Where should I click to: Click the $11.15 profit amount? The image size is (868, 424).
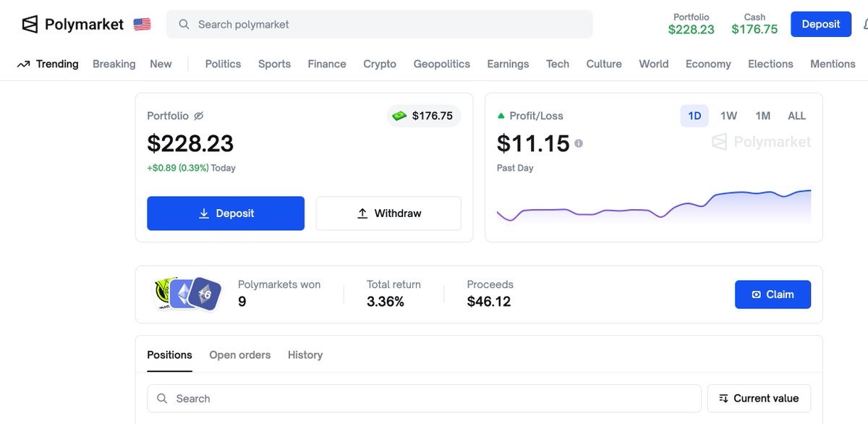coord(533,143)
